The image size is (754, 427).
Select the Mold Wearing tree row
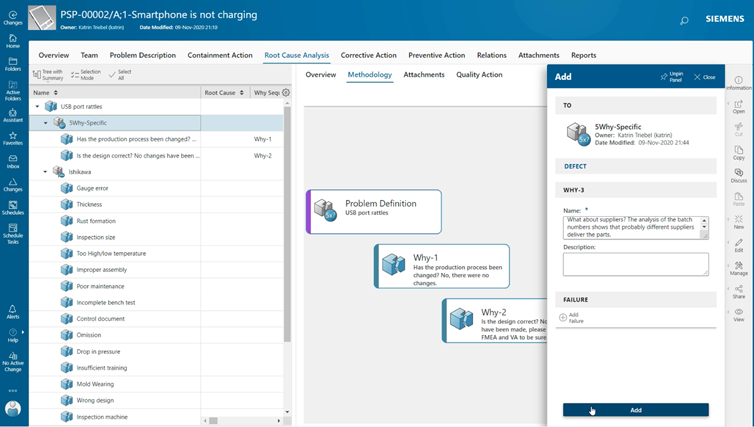coord(156,384)
